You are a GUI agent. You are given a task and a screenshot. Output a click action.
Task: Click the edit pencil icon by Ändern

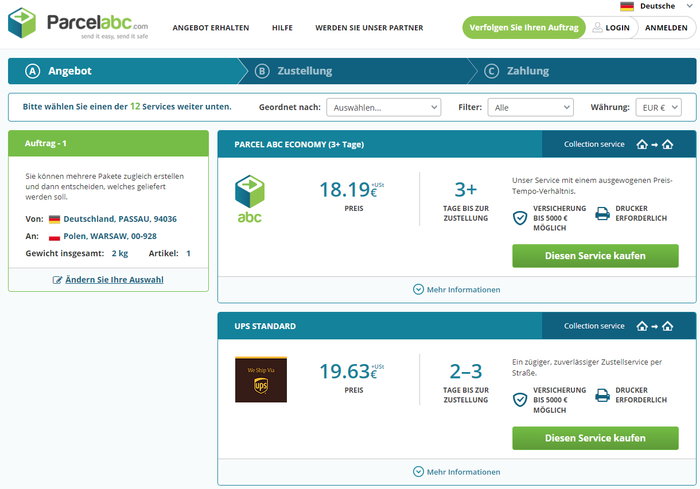coord(57,280)
